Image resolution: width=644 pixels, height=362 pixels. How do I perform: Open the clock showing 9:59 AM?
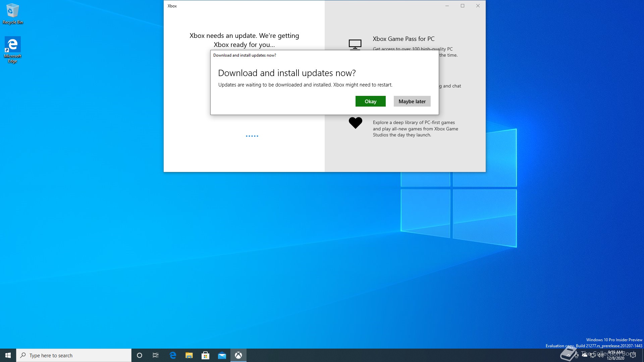(x=615, y=355)
